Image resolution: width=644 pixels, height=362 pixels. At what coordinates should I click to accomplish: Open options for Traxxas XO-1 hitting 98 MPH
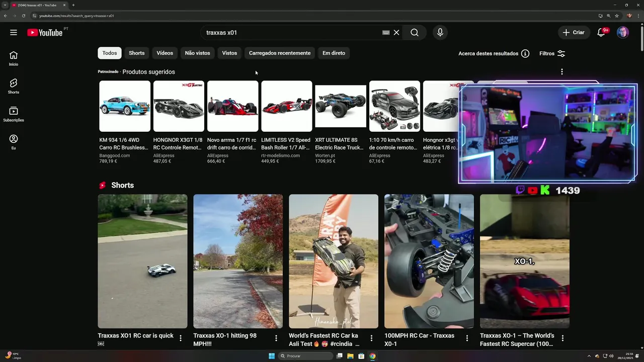pos(276,338)
